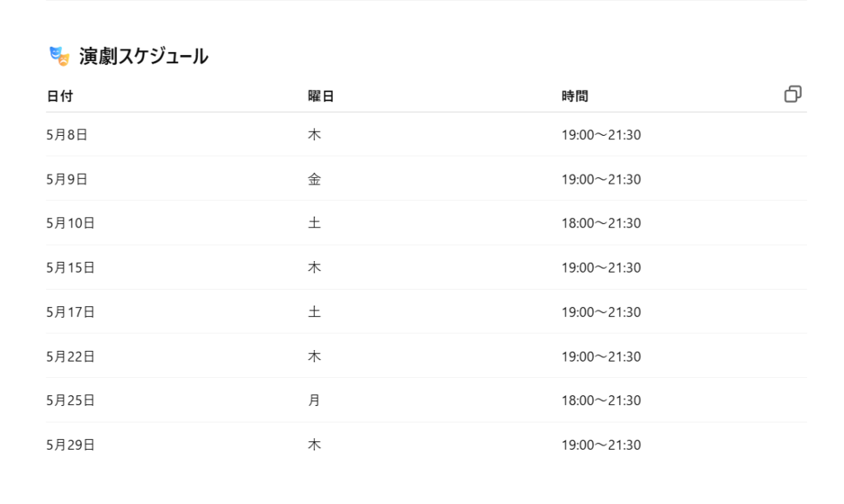The height and width of the screenshot is (504, 844).
Task: Select the 時間 column header
Action: (x=574, y=96)
